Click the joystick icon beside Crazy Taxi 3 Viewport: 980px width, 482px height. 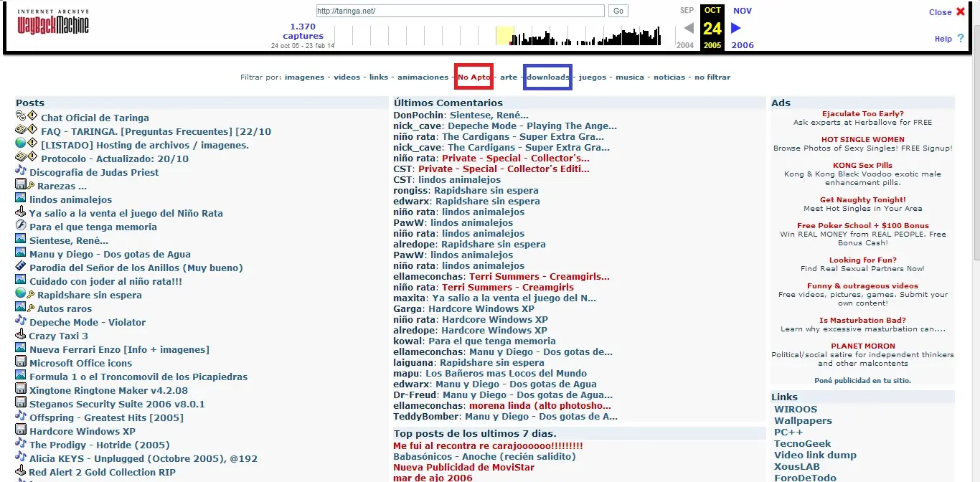pos(21,334)
